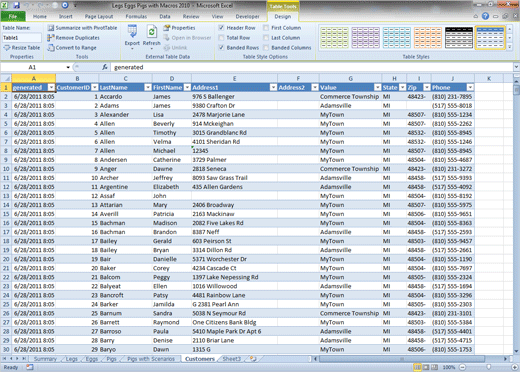Viewport: 520px width, 372px height.
Task: Open the generated column filter dropdown
Action: tap(51, 87)
